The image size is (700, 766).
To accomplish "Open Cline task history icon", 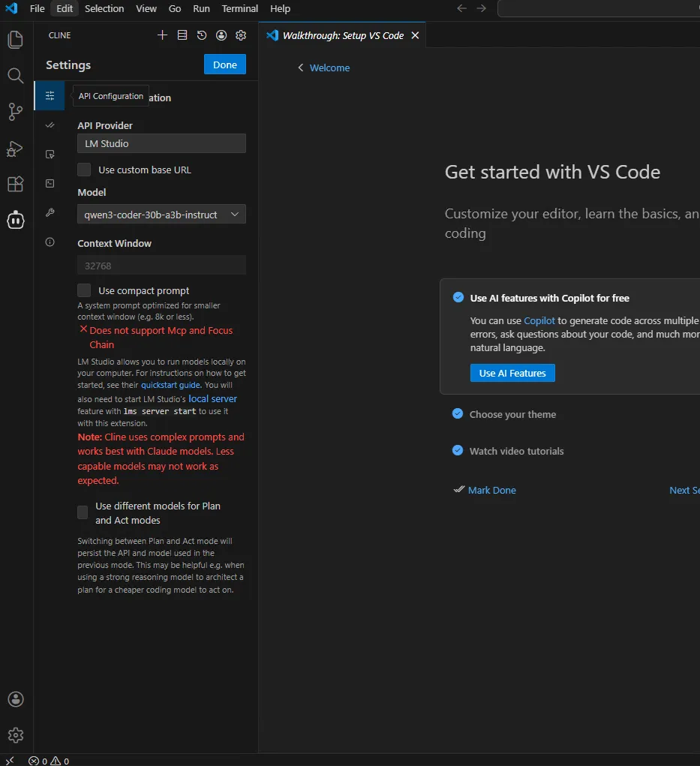I will pyautogui.click(x=202, y=35).
